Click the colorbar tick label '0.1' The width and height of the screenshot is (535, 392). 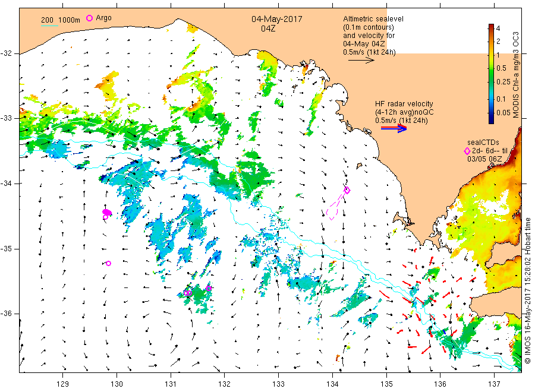point(501,99)
